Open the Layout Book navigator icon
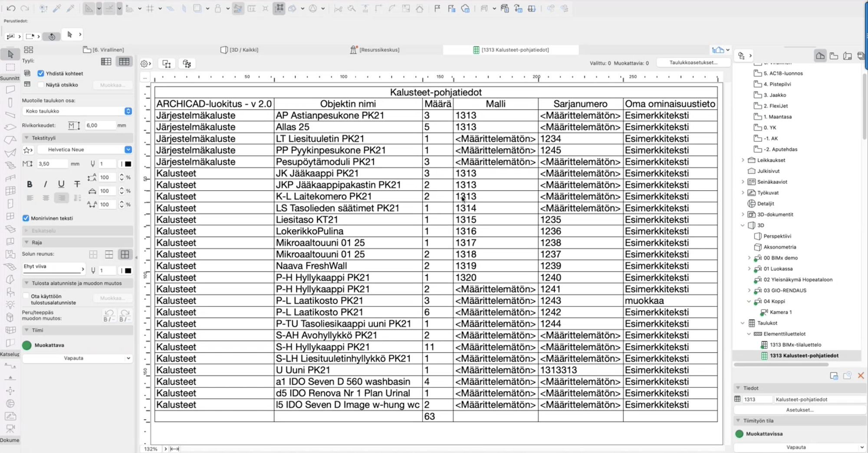 (x=848, y=56)
